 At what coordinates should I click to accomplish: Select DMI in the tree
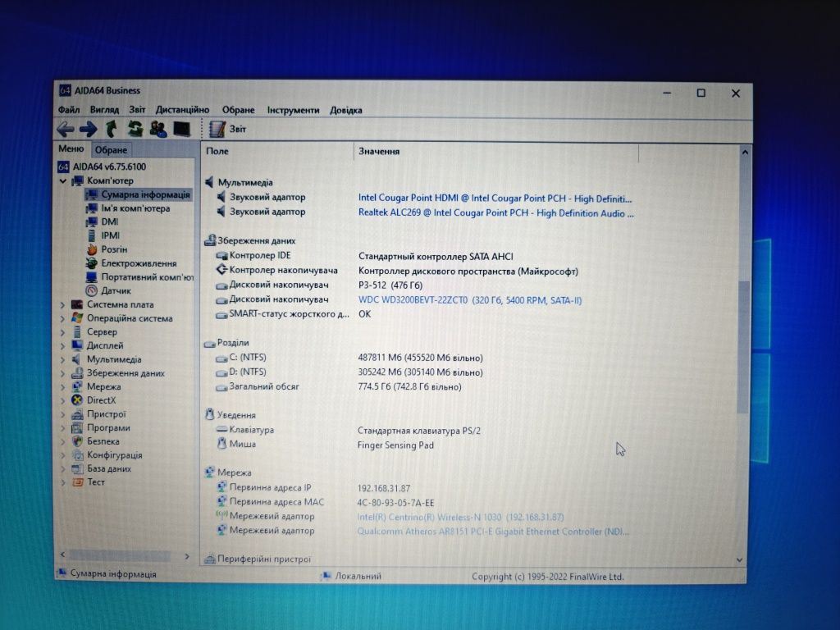110,221
